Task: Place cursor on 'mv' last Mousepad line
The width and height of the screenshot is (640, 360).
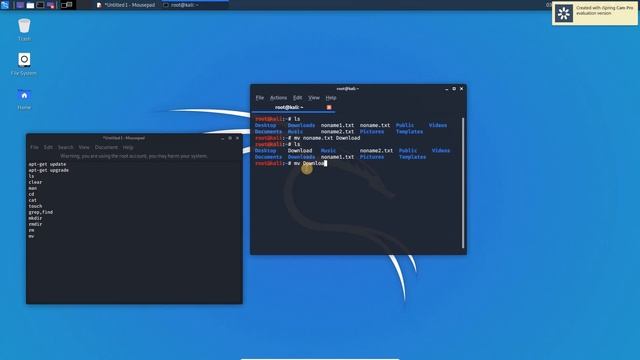Action: (31, 236)
